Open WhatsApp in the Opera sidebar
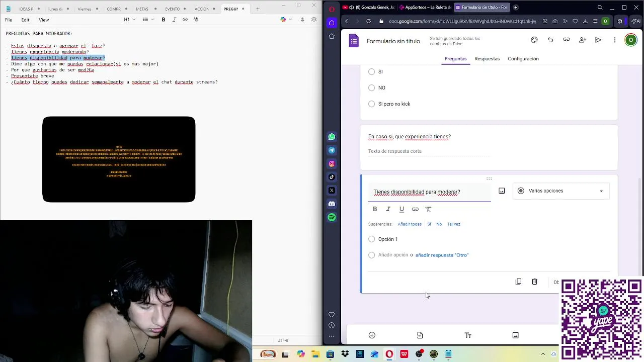The width and height of the screenshot is (644, 362). 332,137
